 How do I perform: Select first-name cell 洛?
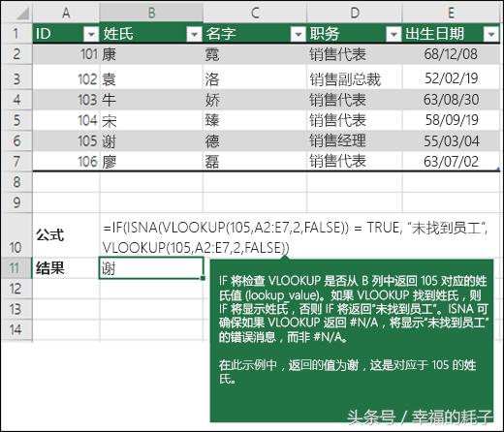(255, 77)
